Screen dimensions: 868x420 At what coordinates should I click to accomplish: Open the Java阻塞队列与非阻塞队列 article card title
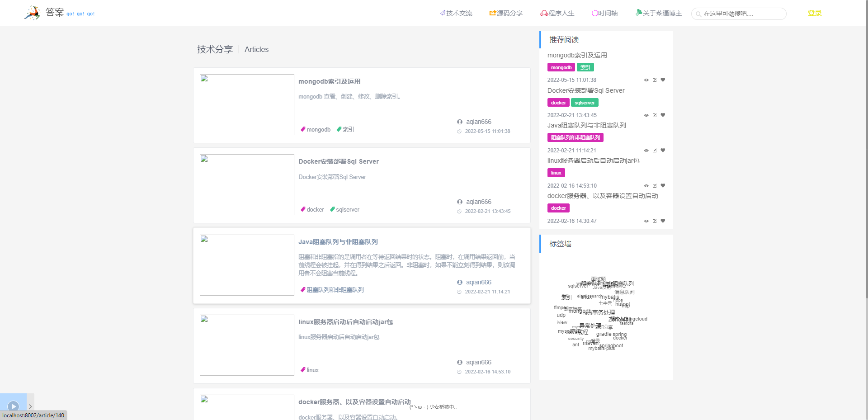tap(338, 242)
